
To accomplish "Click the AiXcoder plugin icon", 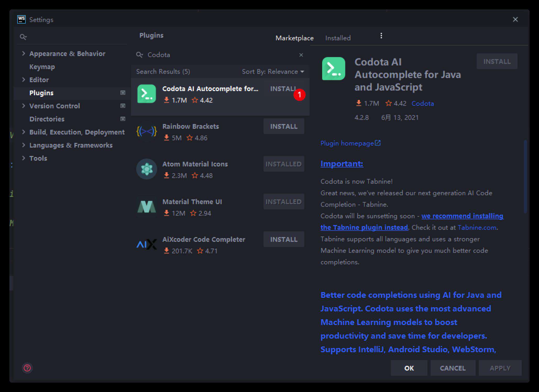I will pos(147,244).
